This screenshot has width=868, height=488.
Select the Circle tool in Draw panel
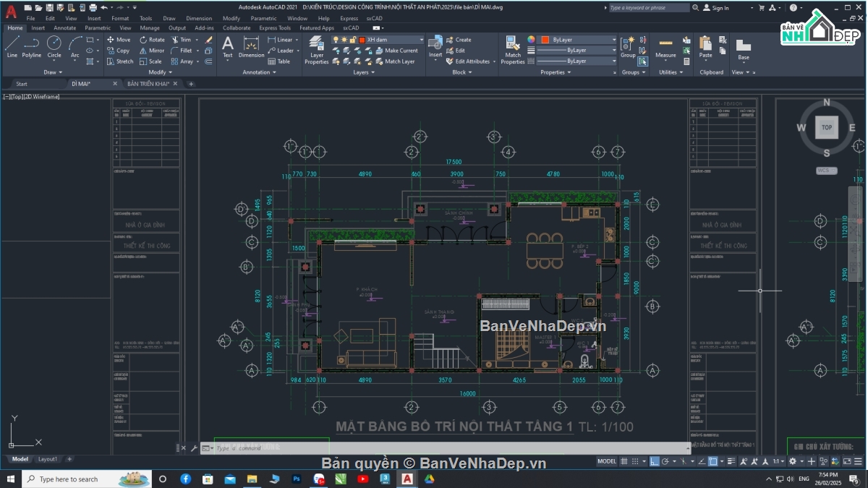coord(54,46)
